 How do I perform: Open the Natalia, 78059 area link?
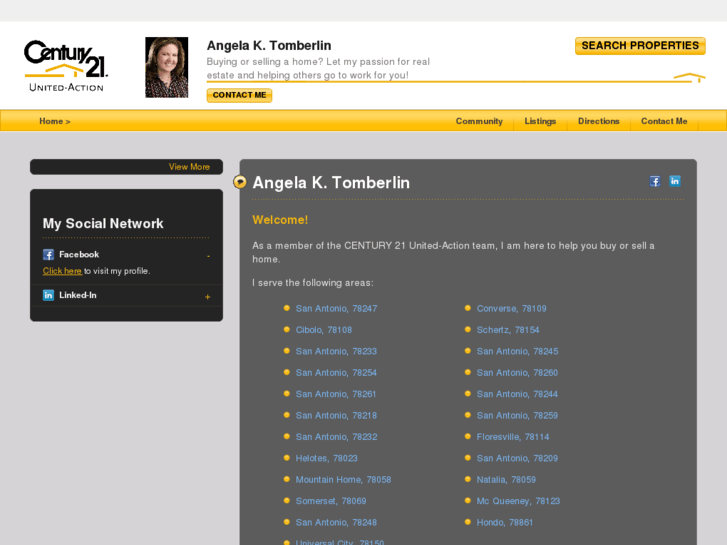(x=506, y=479)
